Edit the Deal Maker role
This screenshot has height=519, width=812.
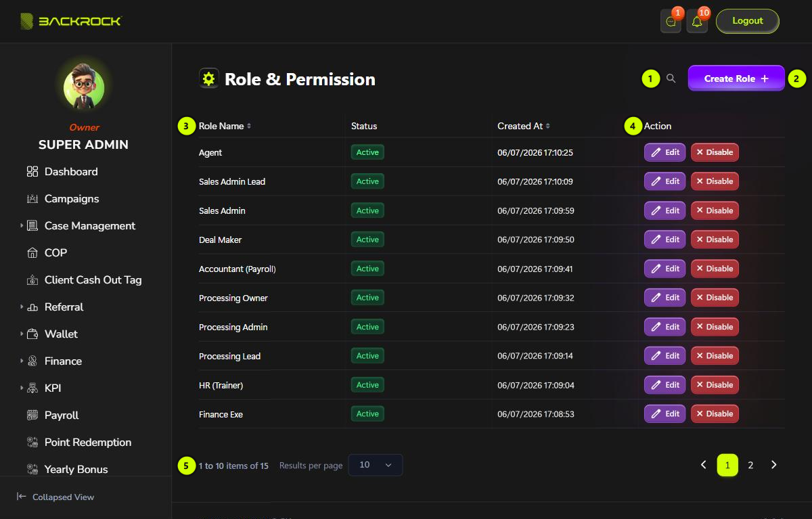665,240
